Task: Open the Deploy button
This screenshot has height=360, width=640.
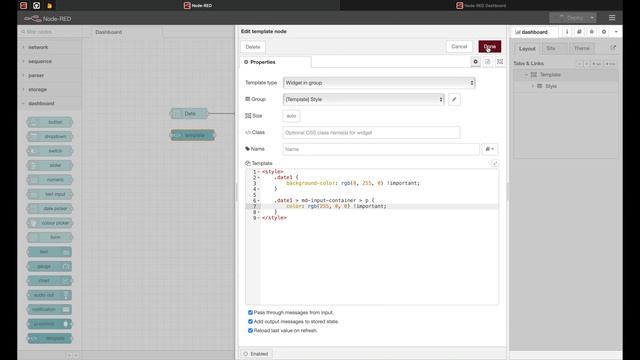Action: coord(569,18)
